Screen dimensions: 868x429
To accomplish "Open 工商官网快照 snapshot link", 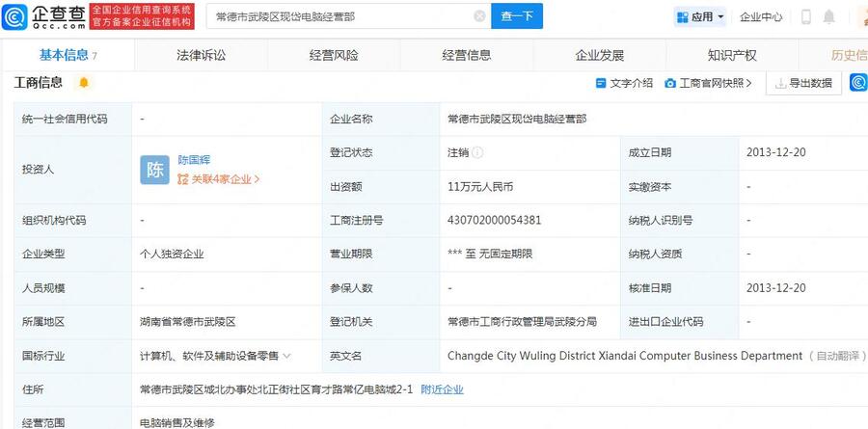I will pos(709,83).
